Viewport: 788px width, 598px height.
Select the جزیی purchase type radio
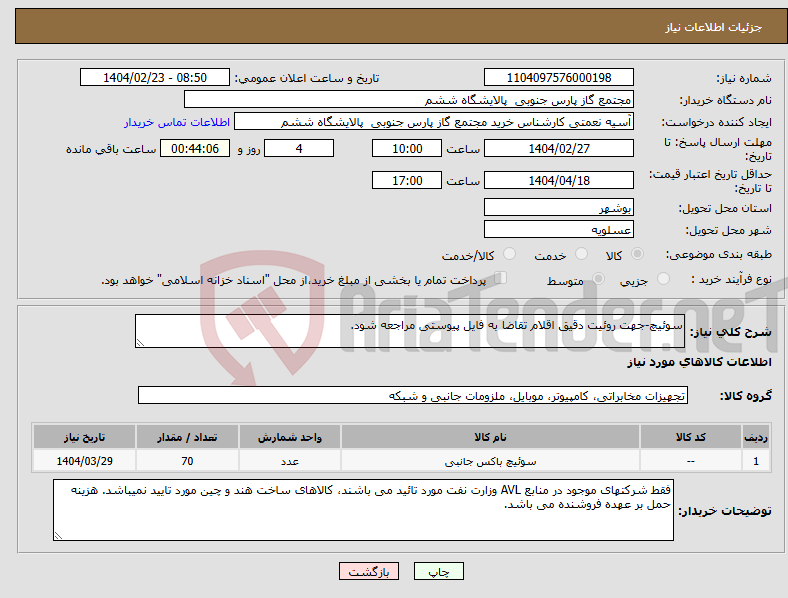(x=663, y=279)
